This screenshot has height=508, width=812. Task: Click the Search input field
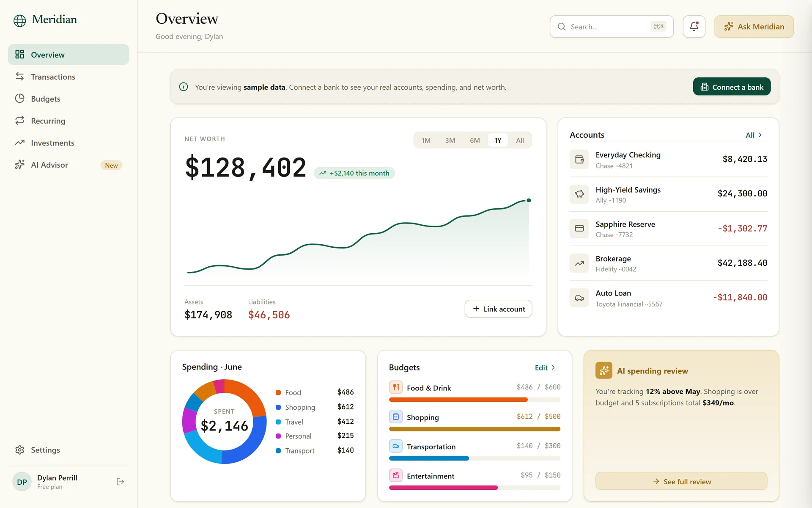point(612,27)
